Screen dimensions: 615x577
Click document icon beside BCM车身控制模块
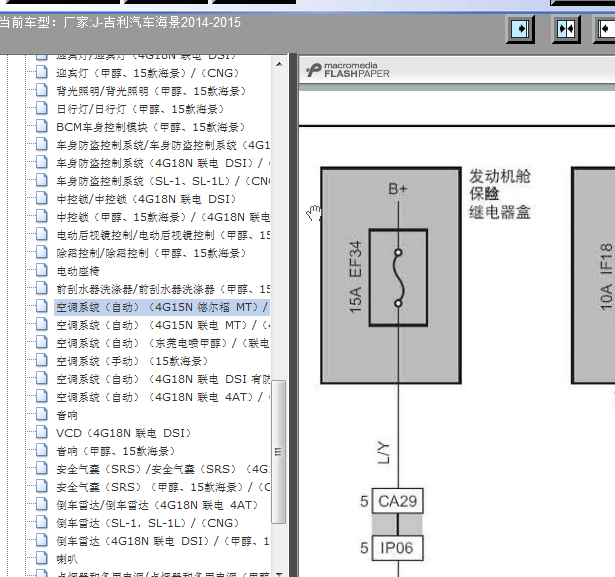coord(42,126)
